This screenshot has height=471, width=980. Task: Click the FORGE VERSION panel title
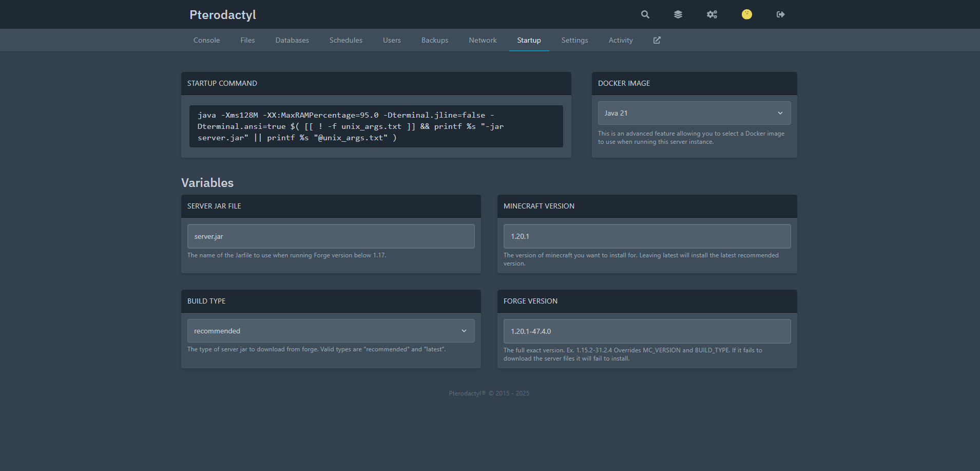tap(530, 301)
